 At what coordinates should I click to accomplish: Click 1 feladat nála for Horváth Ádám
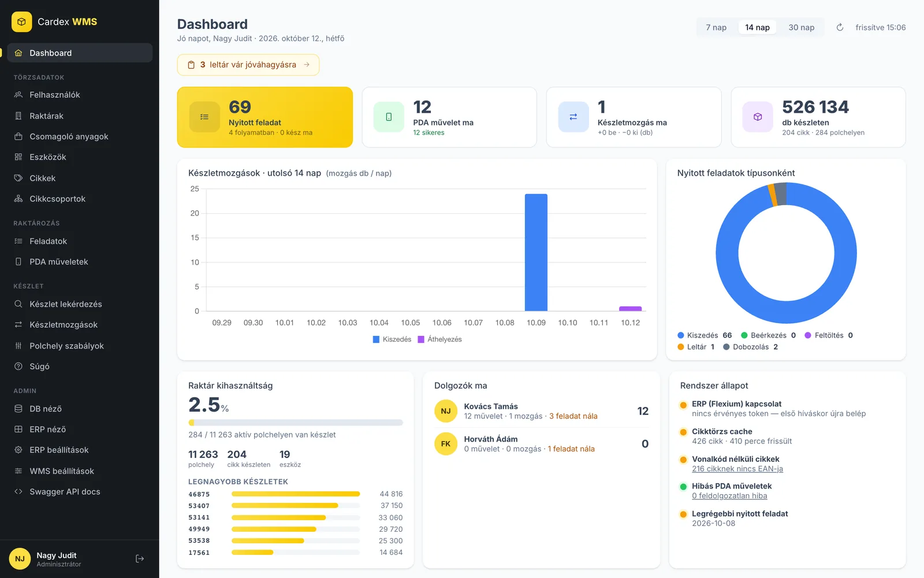[x=571, y=449]
